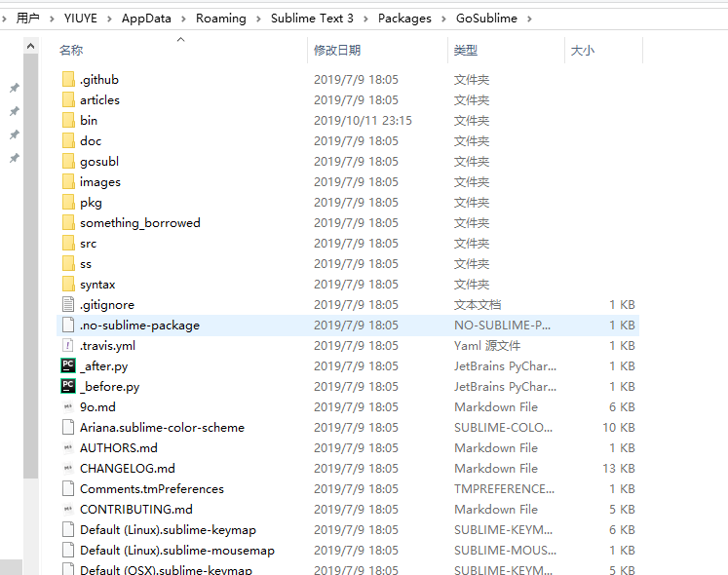
Task: Click the markdown icon of CHANGELOG.md
Action: 68,468
